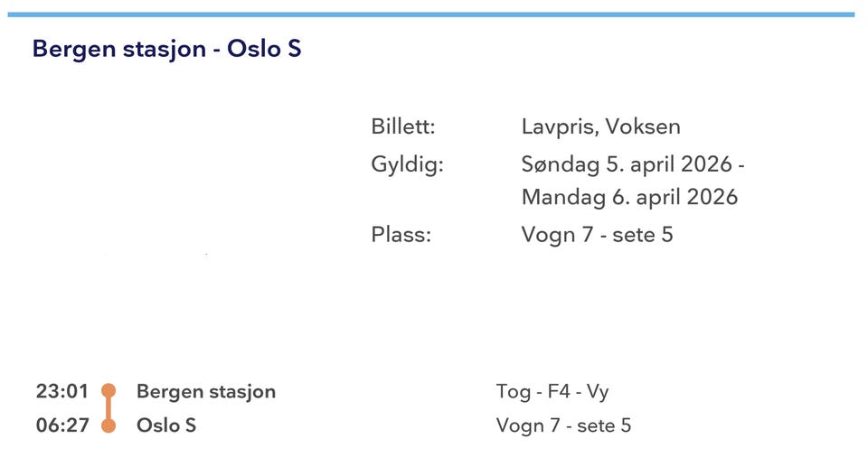Click the Lavpris ticket type text

coord(557,126)
